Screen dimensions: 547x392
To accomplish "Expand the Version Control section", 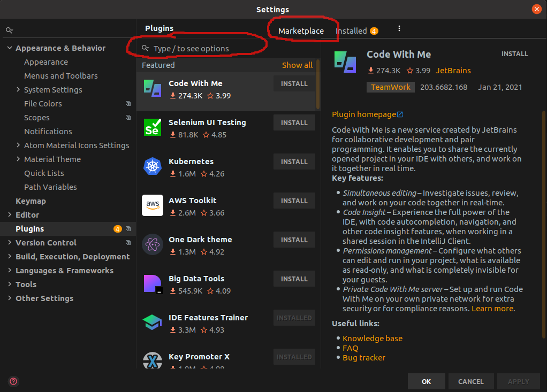I will pos(10,242).
